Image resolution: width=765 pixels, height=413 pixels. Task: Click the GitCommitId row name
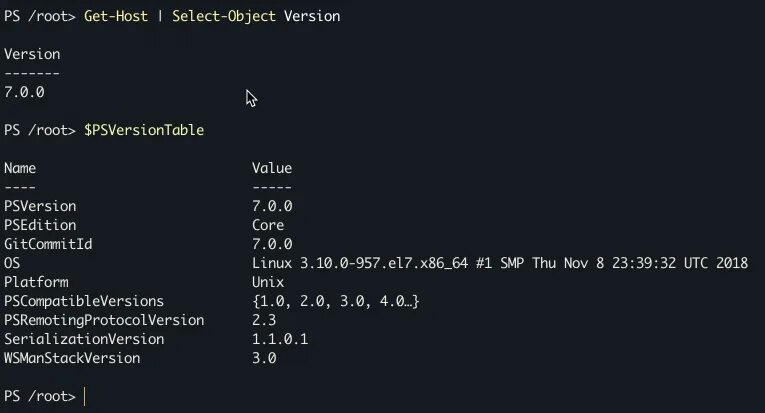click(48, 244)
